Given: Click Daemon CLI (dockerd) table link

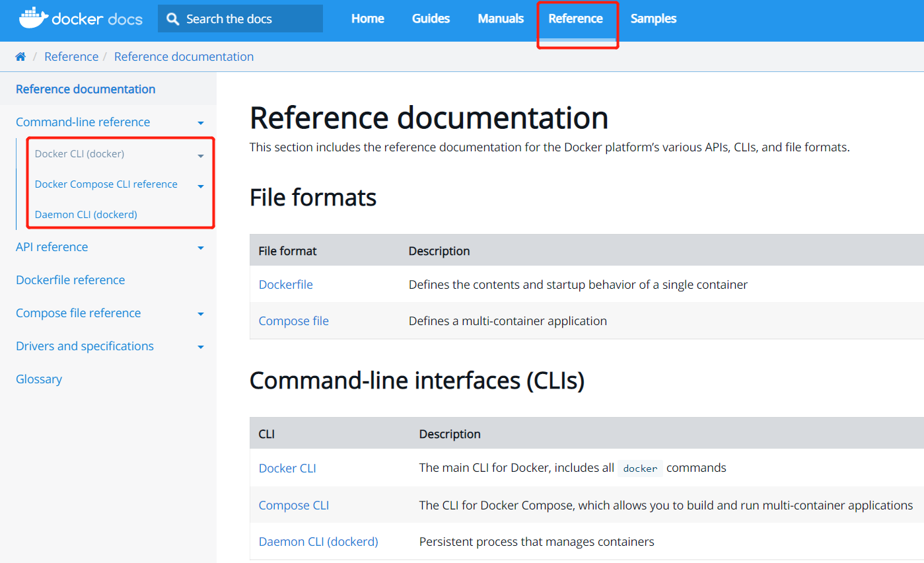Looking at the screenshot, I should (318, 542).
